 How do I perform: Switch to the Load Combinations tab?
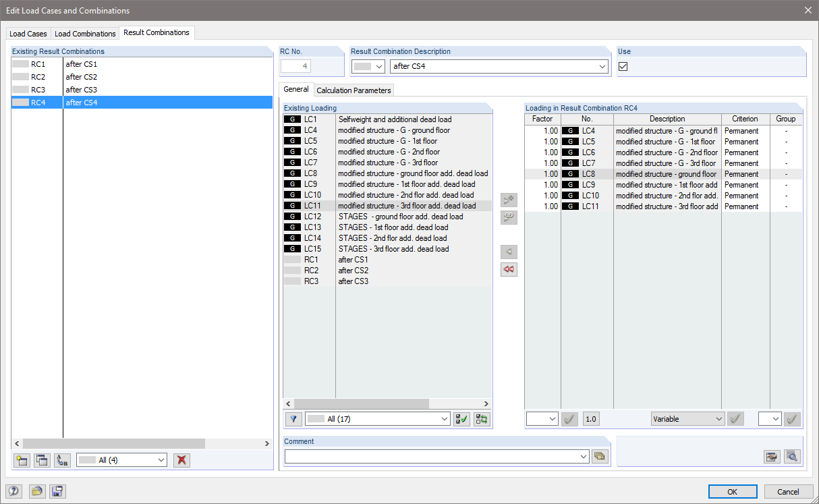click(85, 34)
